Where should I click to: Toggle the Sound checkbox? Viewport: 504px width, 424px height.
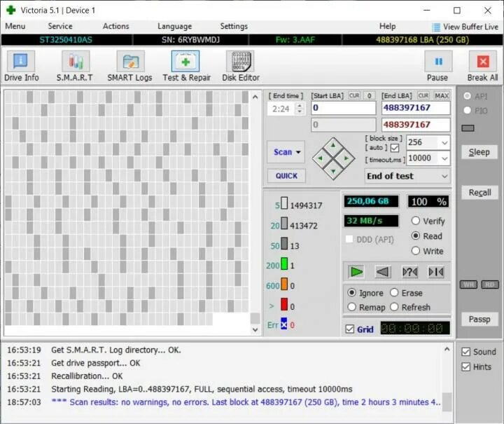[465, 352]
